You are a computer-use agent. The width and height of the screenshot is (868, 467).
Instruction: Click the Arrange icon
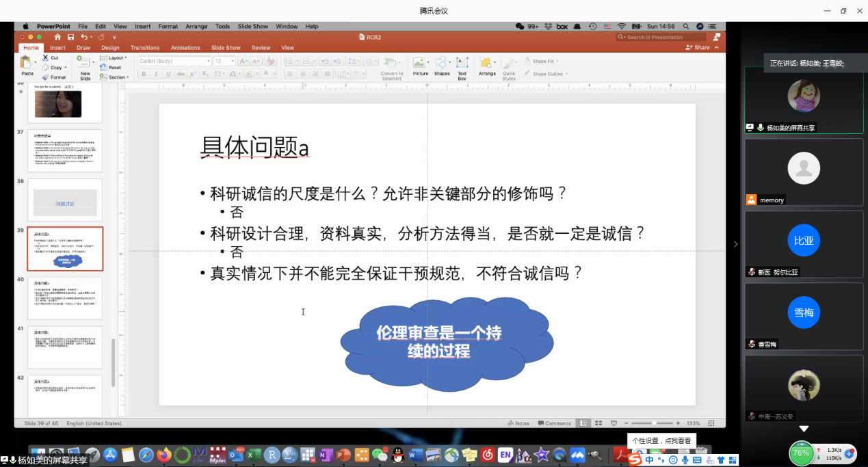pyautogui.click(x=487, y=64)
